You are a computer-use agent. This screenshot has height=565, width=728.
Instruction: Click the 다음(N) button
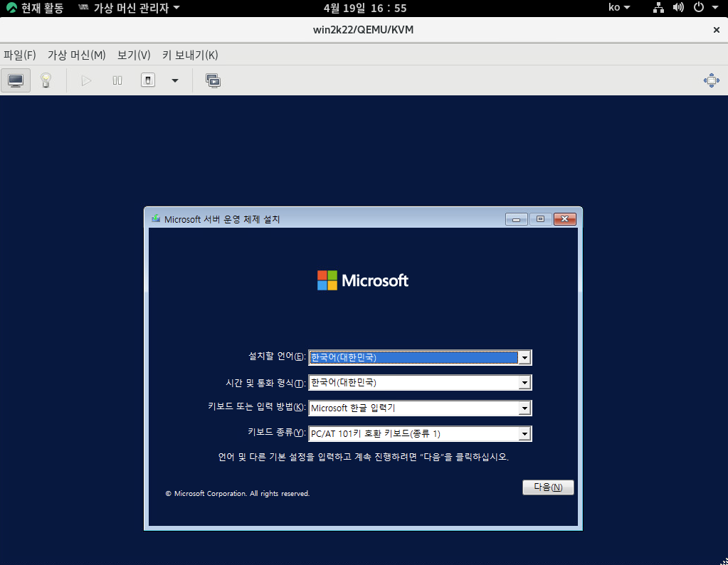pos(548,487)
